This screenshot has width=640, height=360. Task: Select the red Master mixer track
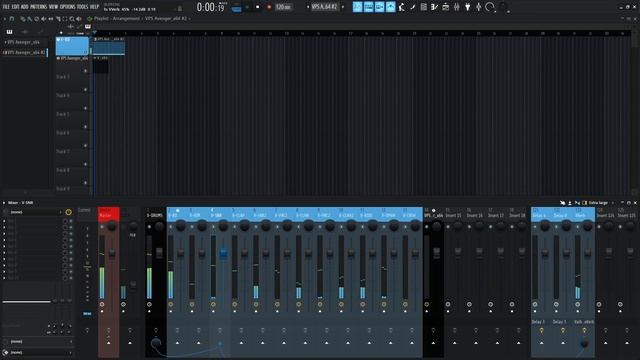[109, 214]
